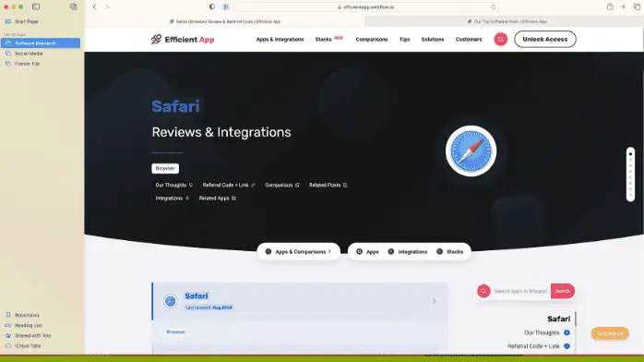Open the Safari title link in the card

coord(197,296)
